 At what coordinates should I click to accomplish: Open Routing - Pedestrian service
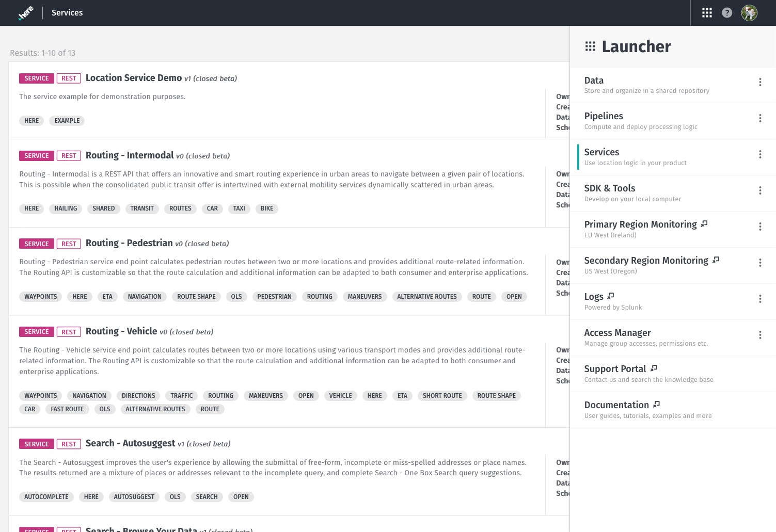129,243
